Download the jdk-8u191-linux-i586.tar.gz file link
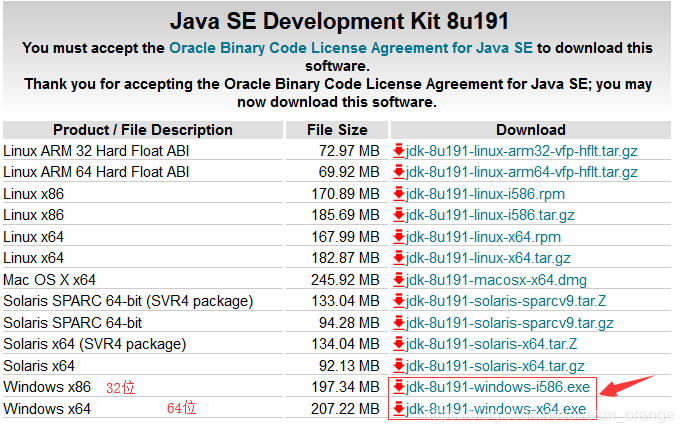684x433 pixels. point(490,215)
